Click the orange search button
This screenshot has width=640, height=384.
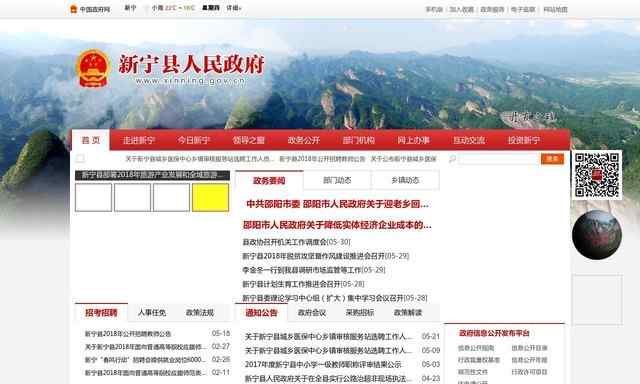click(x=552, y=159)
